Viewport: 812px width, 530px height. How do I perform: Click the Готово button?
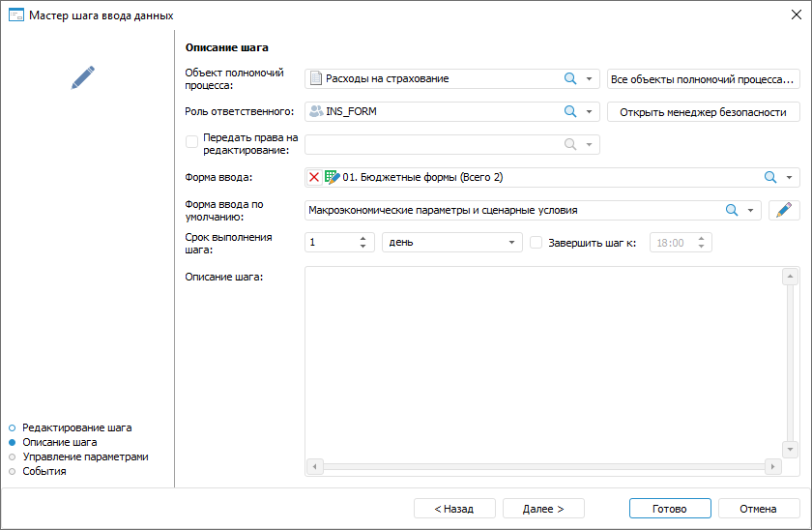pos(669,509)
